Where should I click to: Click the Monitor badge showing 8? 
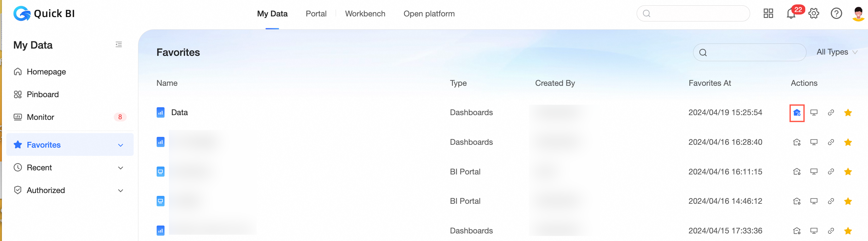[x=120, y=117]
